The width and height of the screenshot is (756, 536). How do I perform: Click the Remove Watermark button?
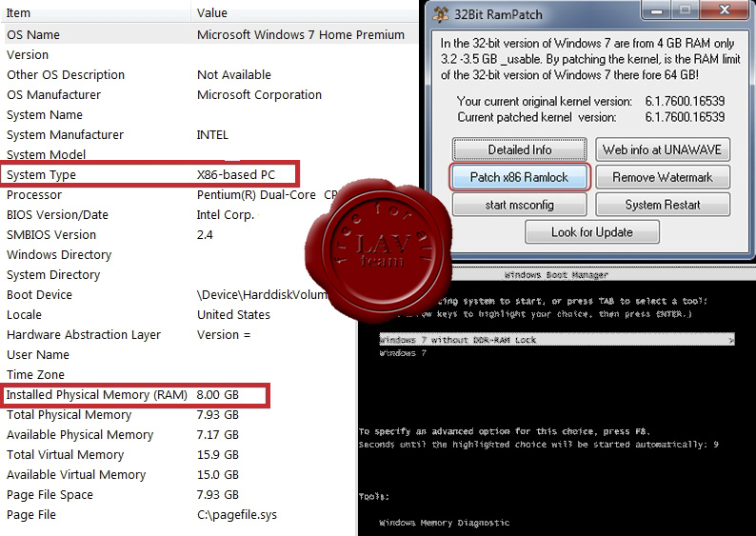[662, 177]
